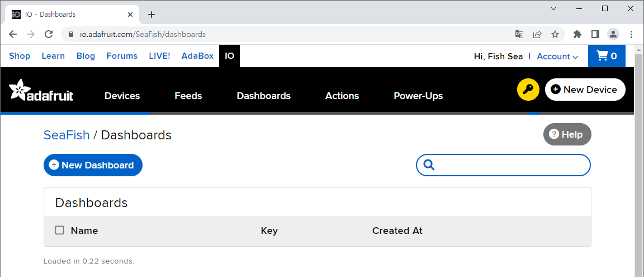Image resolution: width=644 pixels, height=277 pixels.
Task: Toggle the select-all Name checkbox
Action: pos(60,230)
